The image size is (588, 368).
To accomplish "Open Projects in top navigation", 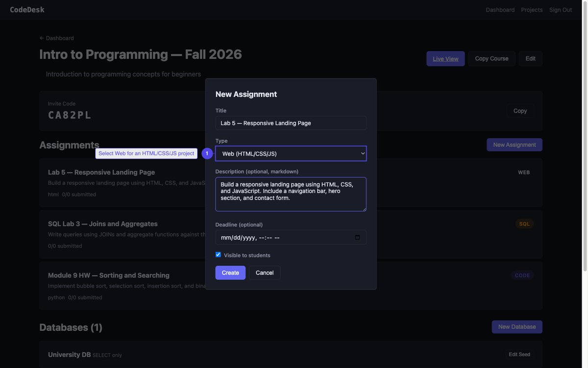I will [x=532, y=10].
